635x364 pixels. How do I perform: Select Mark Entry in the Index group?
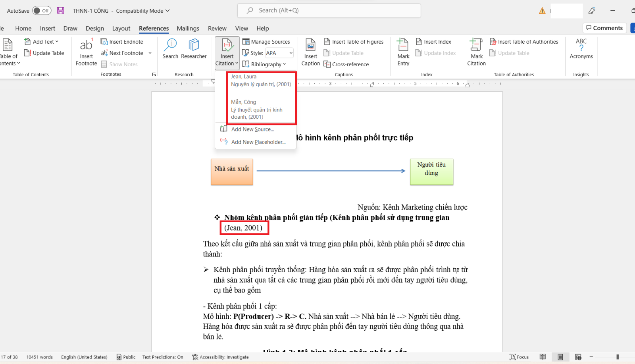402,52
